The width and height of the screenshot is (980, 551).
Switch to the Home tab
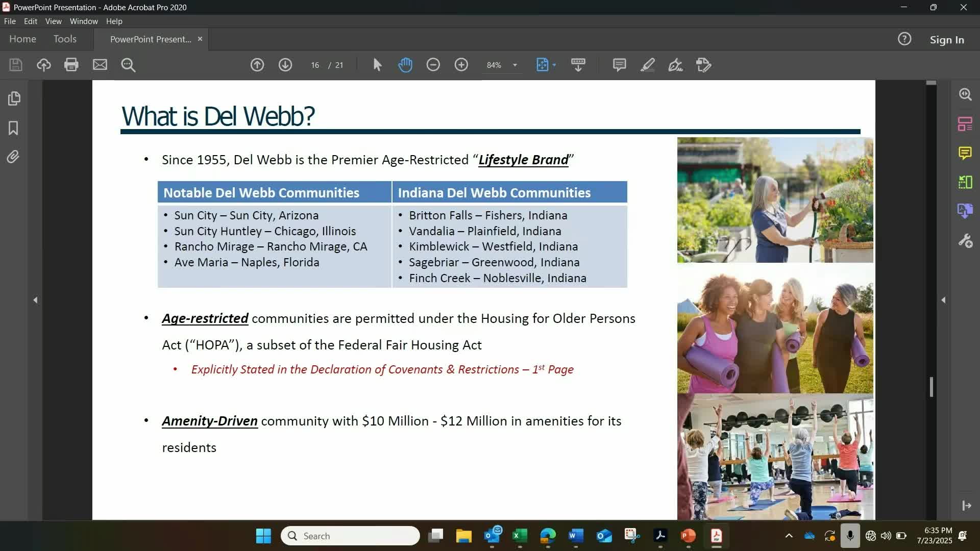tap(22, 39)
